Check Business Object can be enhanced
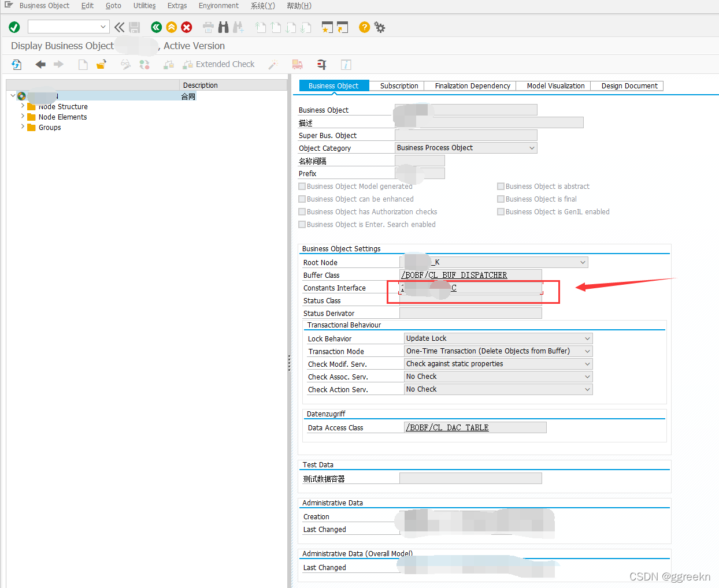 302,199
